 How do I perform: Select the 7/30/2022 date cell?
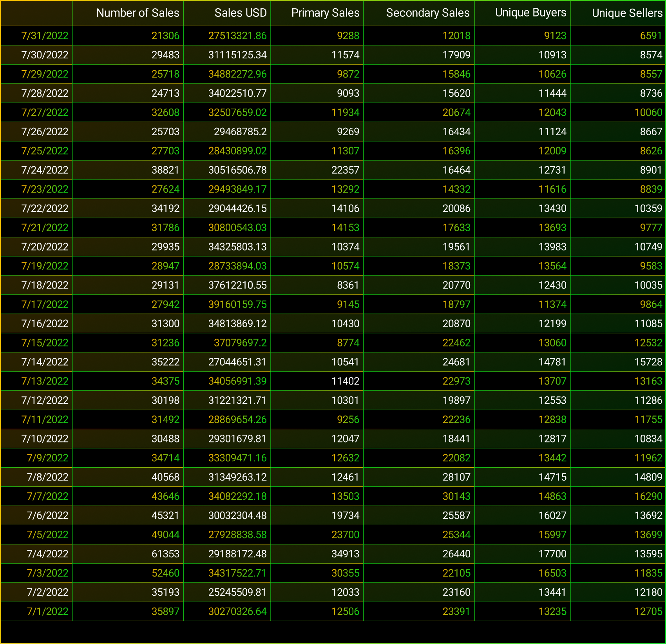36,55
